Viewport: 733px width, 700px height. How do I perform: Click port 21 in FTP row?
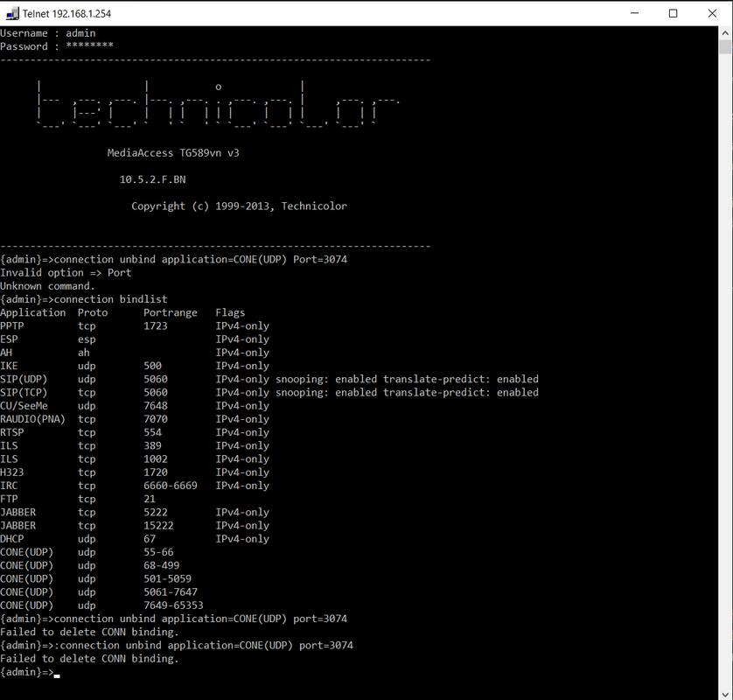149,500
